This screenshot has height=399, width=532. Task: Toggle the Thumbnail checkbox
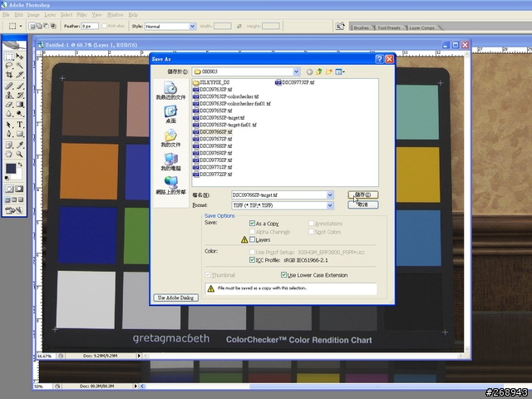[208, 275]
